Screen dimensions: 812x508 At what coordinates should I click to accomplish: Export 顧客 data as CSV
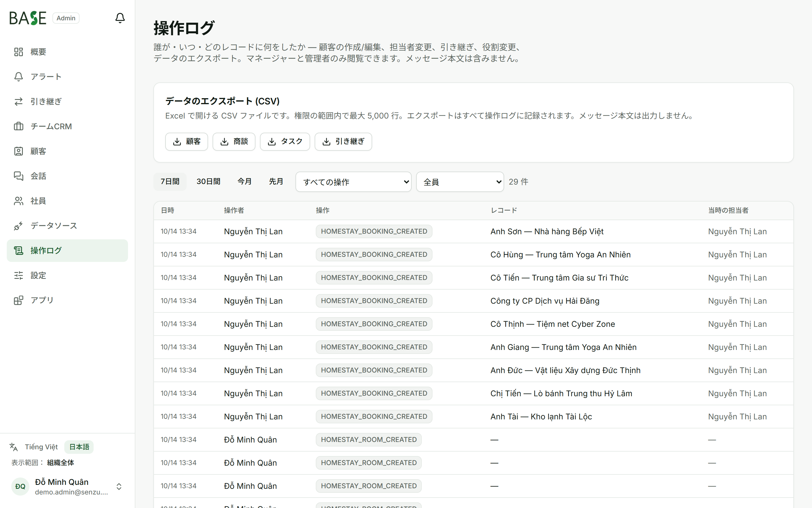click(x=187, y=141)
